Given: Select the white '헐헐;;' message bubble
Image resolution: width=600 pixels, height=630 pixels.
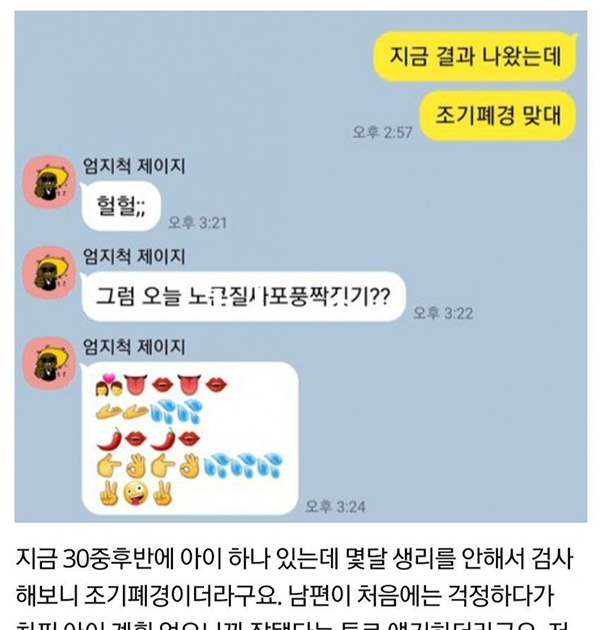Looking at the screenshot, I should click(x=121, y=206).
